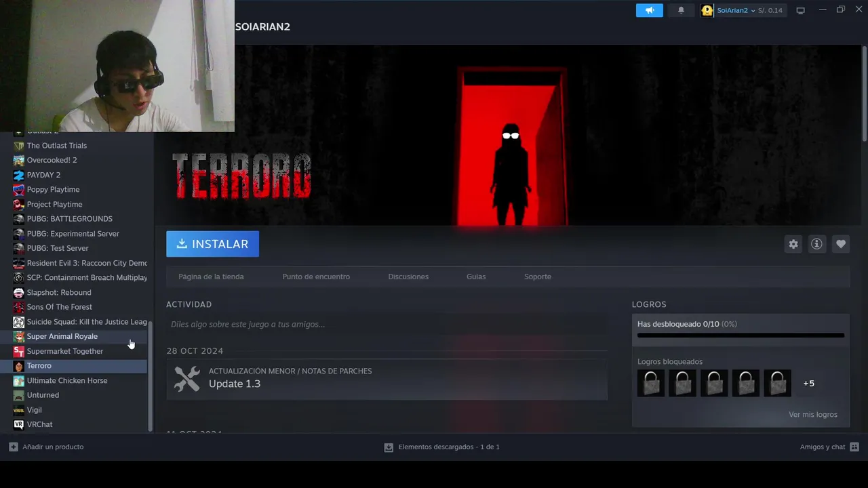Click the Sons Of The Forest icon

click(x=19, y=307)
